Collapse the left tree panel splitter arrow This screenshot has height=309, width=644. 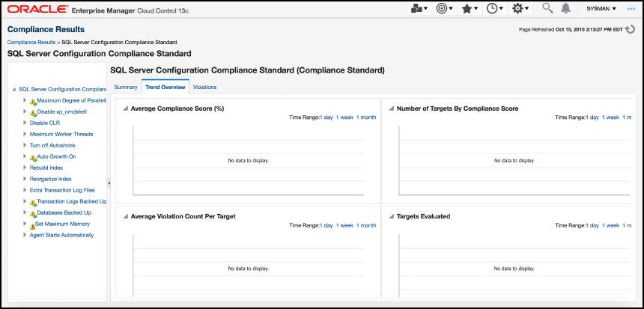(x=109, y=183)
